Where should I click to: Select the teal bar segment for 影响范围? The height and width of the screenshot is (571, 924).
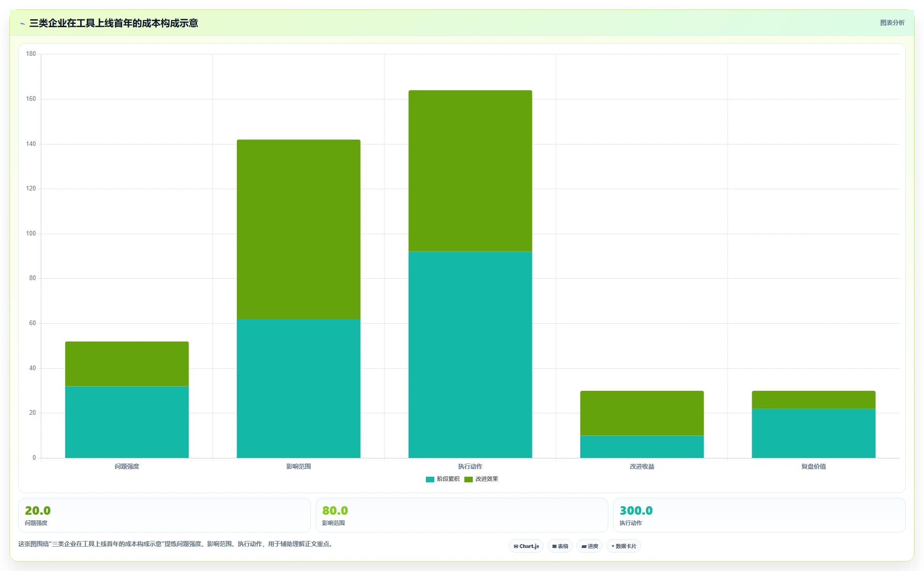[x=298, y=388]
